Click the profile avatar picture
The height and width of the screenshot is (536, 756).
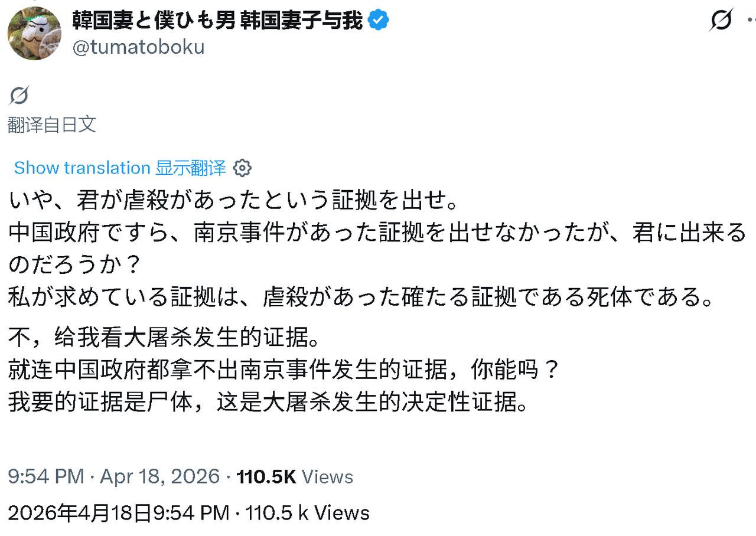34,34
